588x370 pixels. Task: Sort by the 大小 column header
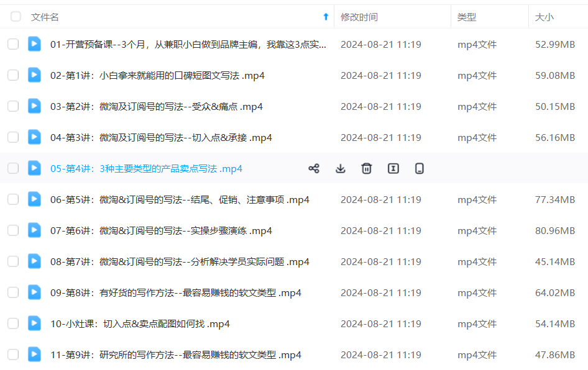tap(544, 17)
